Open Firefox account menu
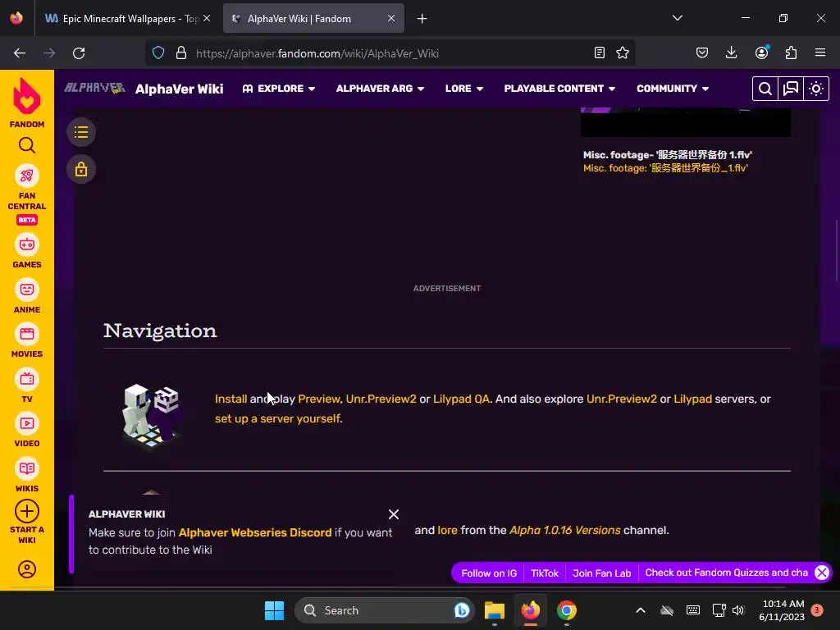 coord(762,52)
